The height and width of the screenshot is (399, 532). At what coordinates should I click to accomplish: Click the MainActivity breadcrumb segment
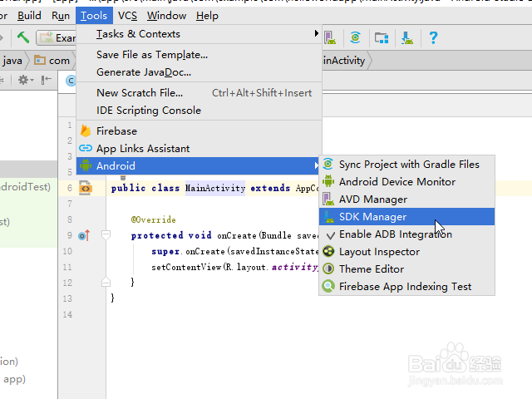pyautogui.click(x=344, y=61)
